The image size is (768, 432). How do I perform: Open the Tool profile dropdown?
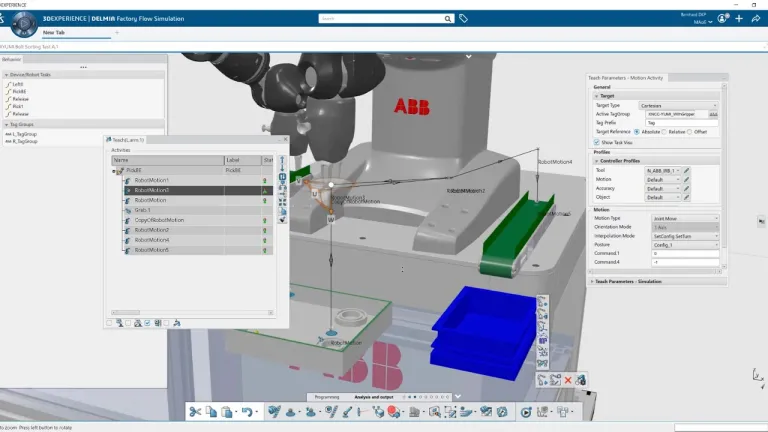click(663, 170)
